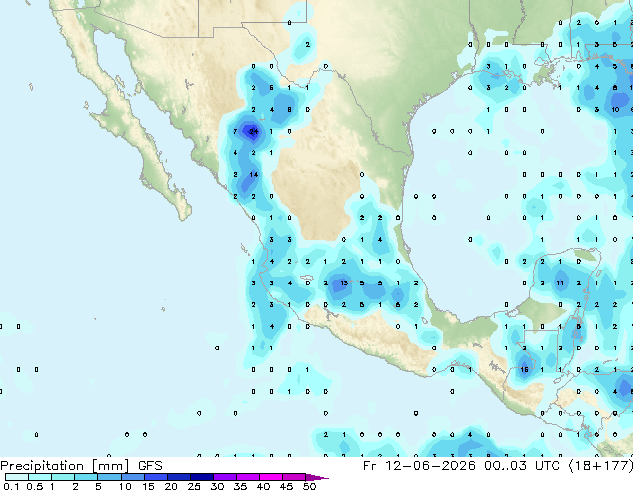Click the "0.5" legend scale label
This screenshot has height=490, width=634.
click(x=34, y=486)
